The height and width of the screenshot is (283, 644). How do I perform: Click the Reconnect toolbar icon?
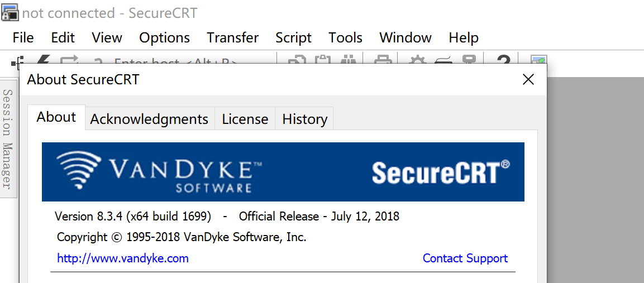[69, 59]
